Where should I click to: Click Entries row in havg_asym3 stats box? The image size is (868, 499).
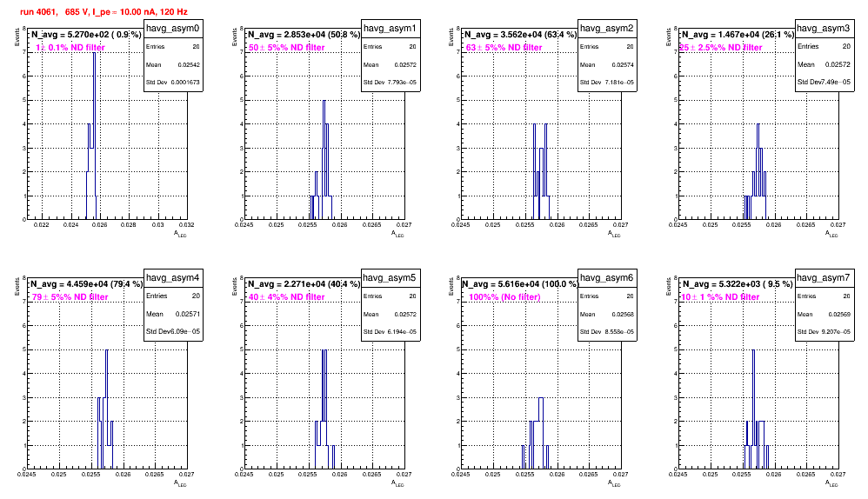[x=825, y=46]
